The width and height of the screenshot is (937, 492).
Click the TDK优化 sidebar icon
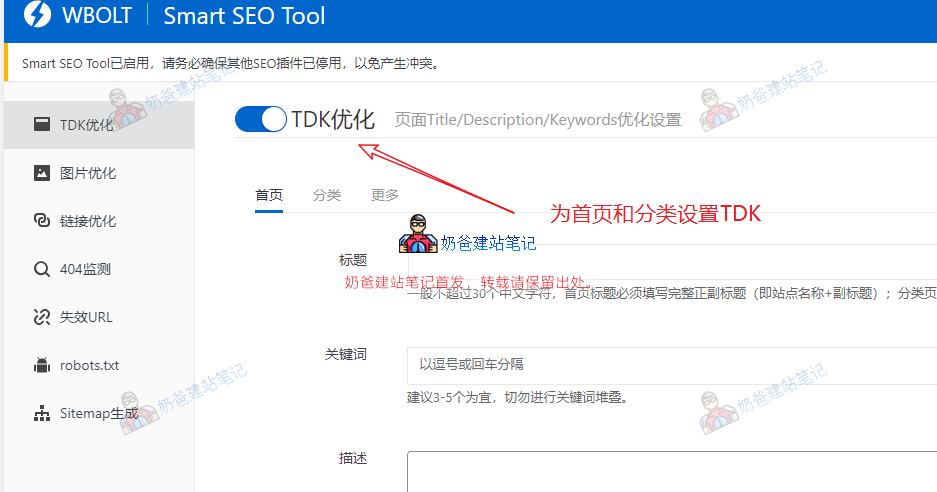42,125
